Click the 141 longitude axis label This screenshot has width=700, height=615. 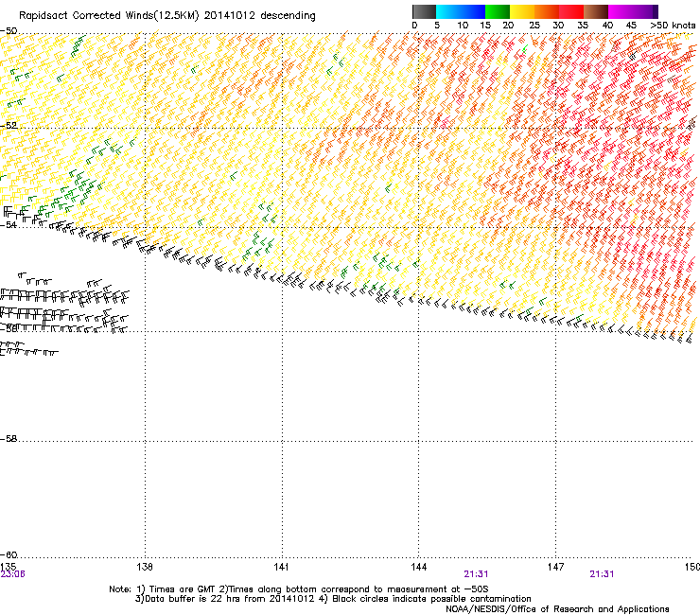click(281, 567)
